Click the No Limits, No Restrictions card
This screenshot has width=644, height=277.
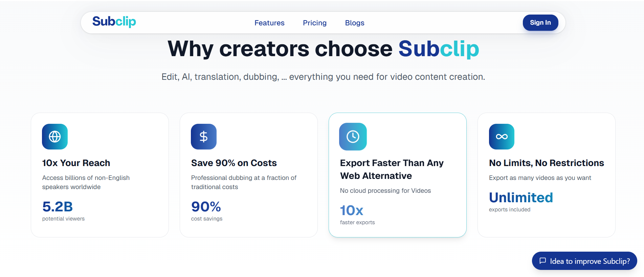pos(546,175)
